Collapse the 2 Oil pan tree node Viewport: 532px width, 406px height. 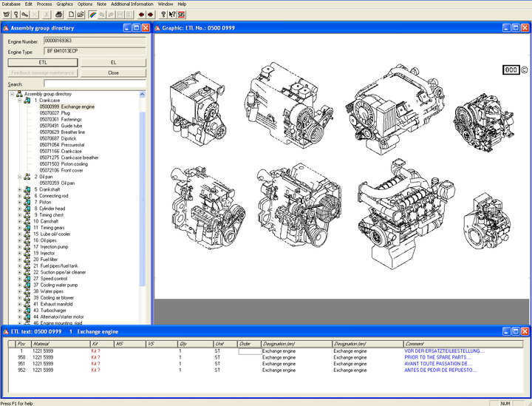[20, 177]
